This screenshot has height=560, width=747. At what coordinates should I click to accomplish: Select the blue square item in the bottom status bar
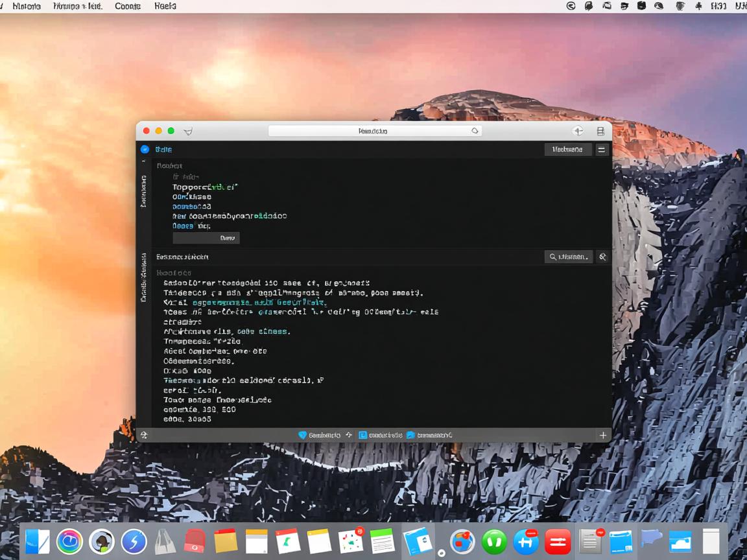point(363,435)
